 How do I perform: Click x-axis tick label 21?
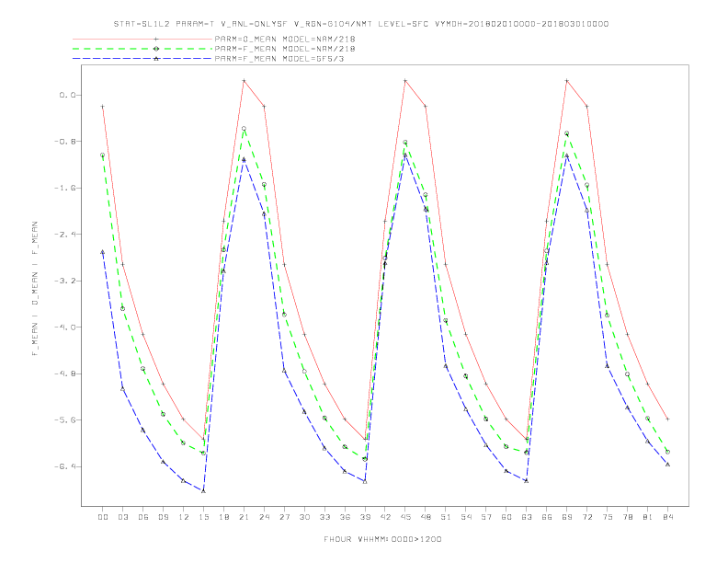pyautogui.click(x=244, y=517)
